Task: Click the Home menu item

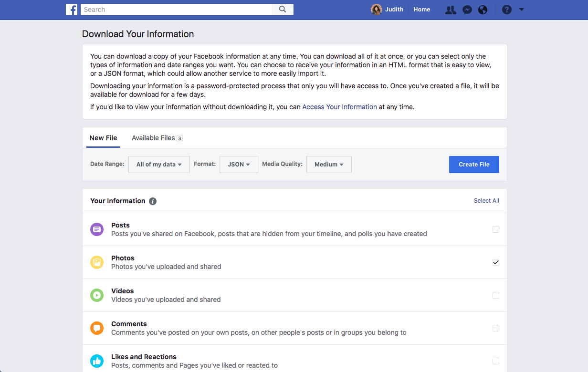Action: (x=421, y=10)
